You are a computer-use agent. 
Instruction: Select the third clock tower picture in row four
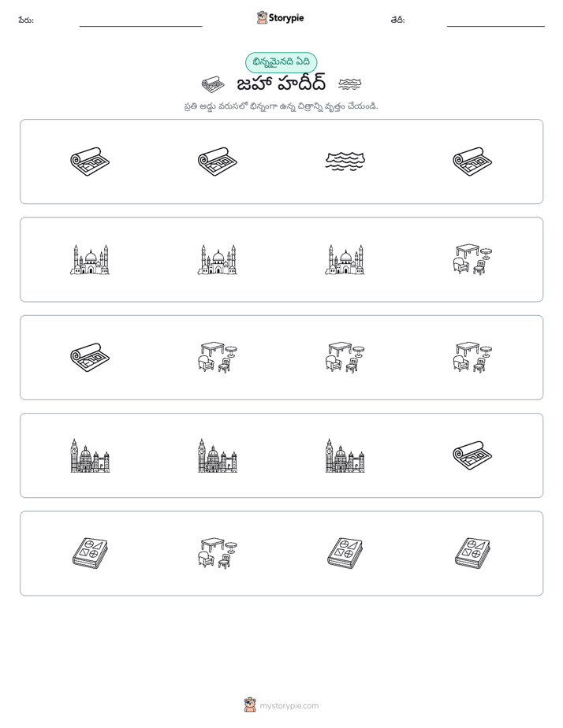tap(345, 455)
